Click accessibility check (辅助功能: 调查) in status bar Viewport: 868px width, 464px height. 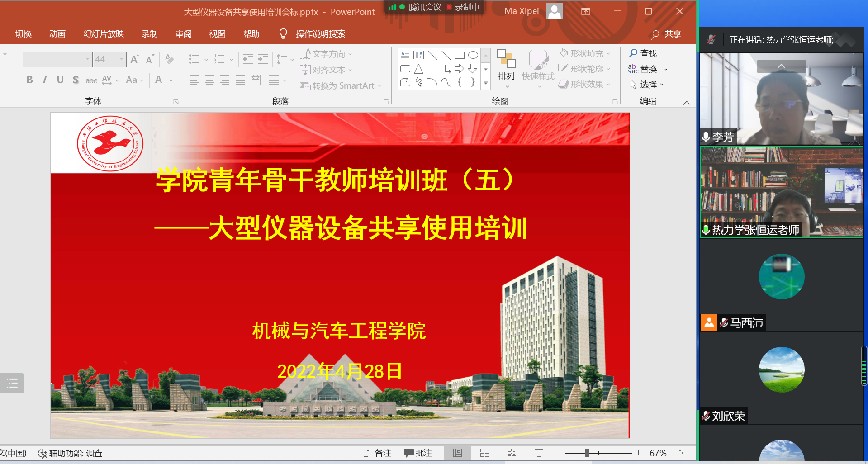tap(70, 453)
